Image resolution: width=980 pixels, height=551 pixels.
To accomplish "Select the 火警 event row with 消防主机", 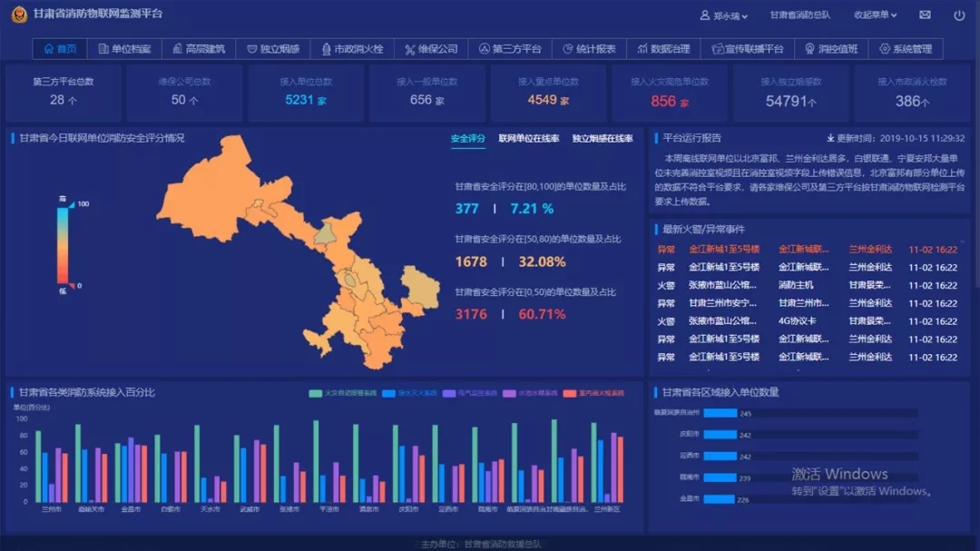I will [807, 285].
